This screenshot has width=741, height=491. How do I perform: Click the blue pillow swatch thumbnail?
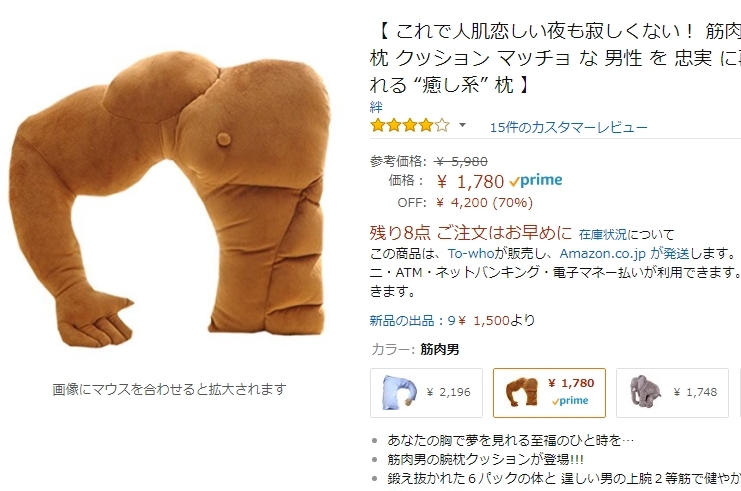pyautogui.click(x=399, y=392)
